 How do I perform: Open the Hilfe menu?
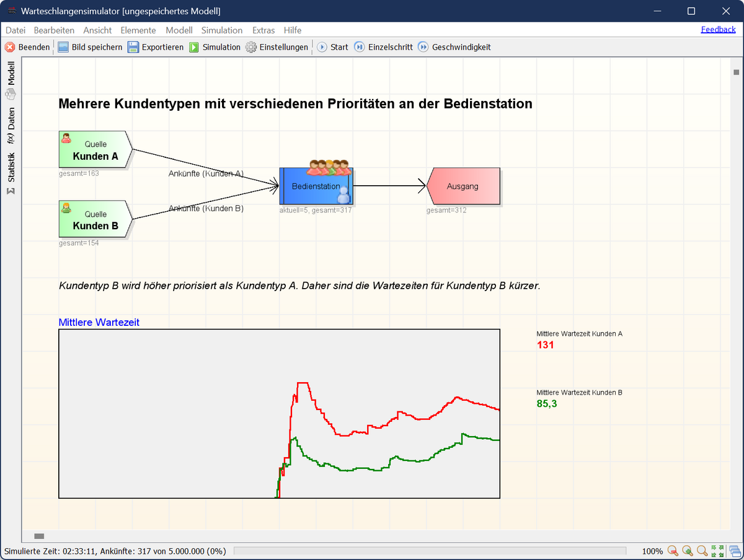point(293,30)
